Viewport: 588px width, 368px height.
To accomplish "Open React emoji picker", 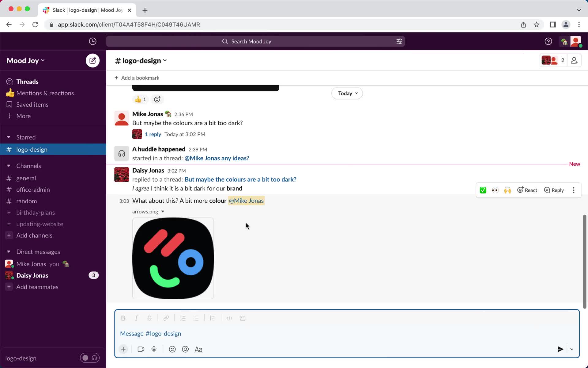I will tap(527, 190).
